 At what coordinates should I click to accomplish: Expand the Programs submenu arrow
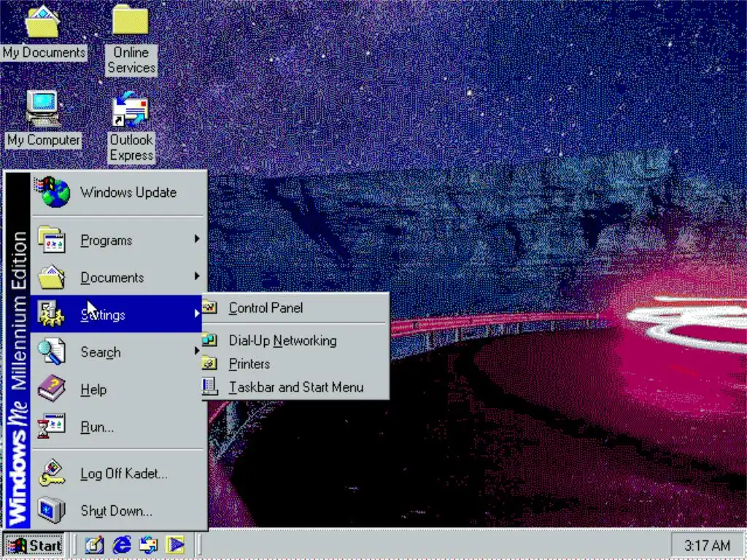pyautogui.click(x=197, y=239)
